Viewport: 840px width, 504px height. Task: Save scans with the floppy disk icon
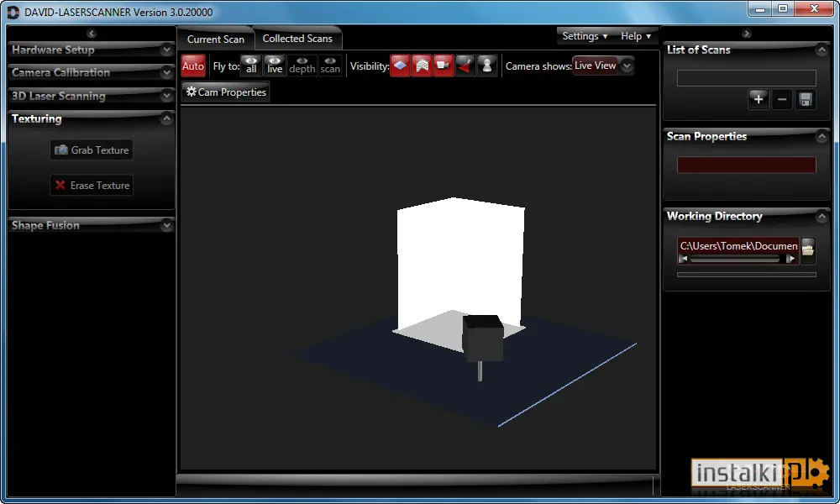pyautogui.click(x=806, y=99)
